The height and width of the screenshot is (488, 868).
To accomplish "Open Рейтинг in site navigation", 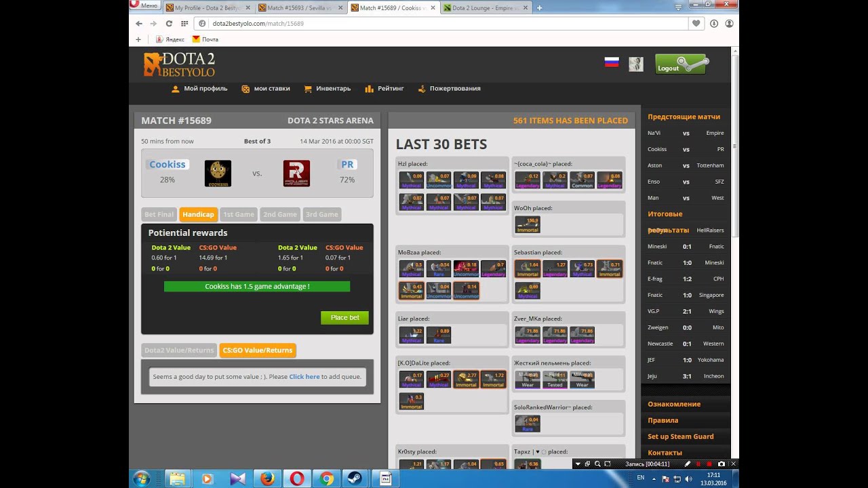I will [x=384, y=89].
